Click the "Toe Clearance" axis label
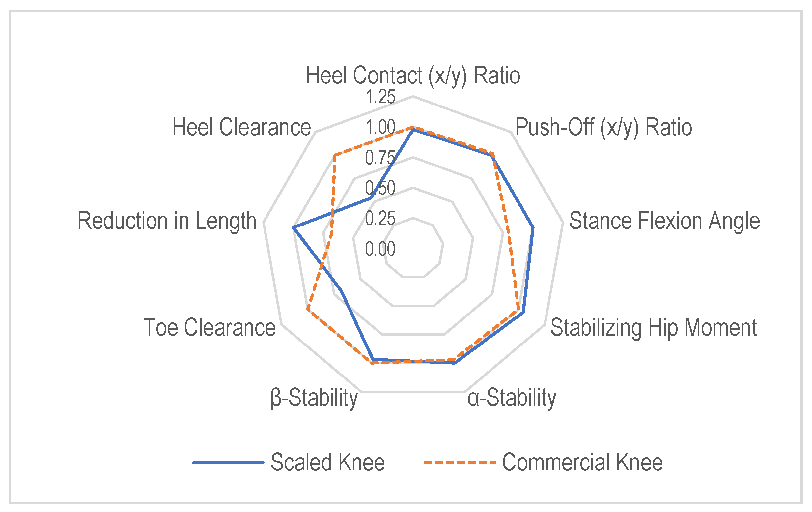This screenshot has height=512, width=812. coord(210,328)
